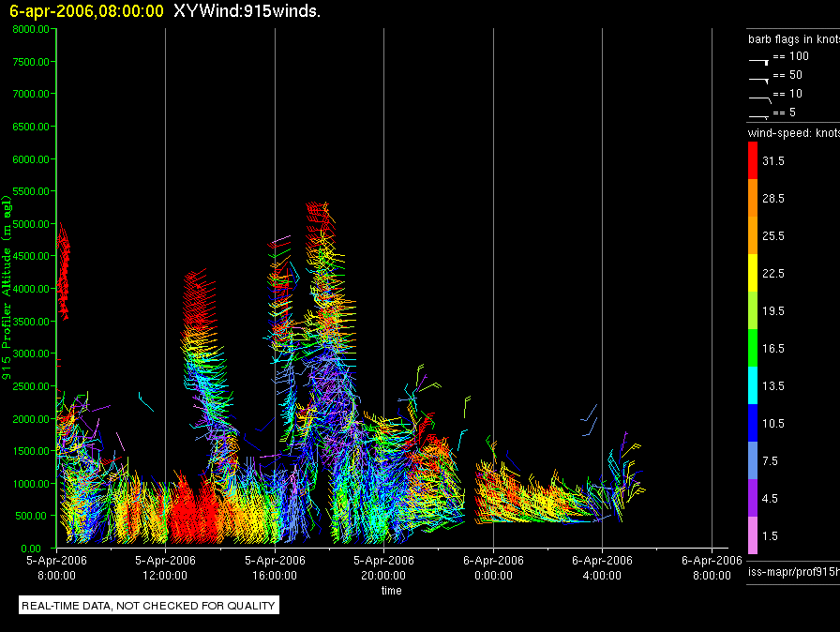Screen dimensions: 840x632
Task: Select the 5-Apr-2006 12:00:00 time tick
Action: pos(165,567)
